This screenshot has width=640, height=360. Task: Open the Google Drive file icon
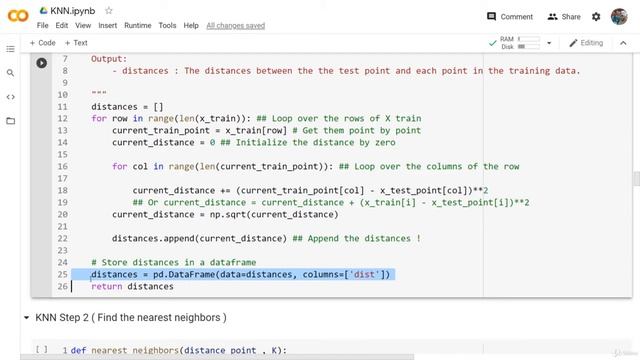[x=43, y=11]
